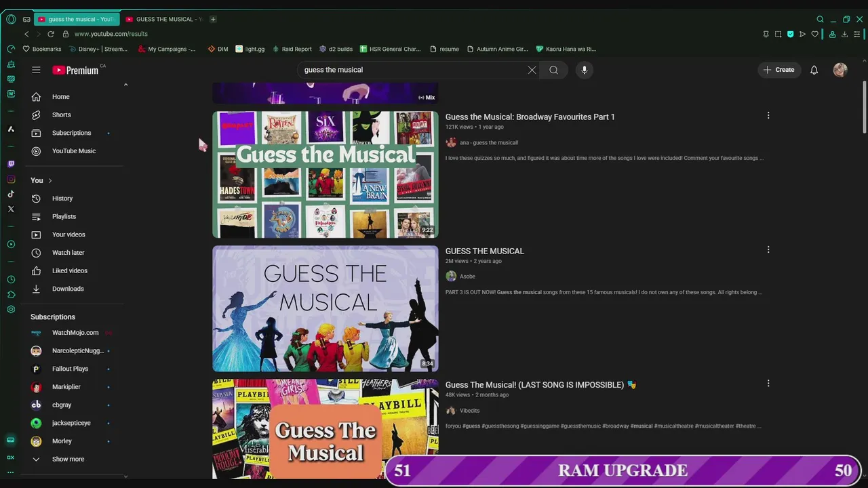Open options menu for GUESS THE MUSICAL video

(x=768, y=250)
